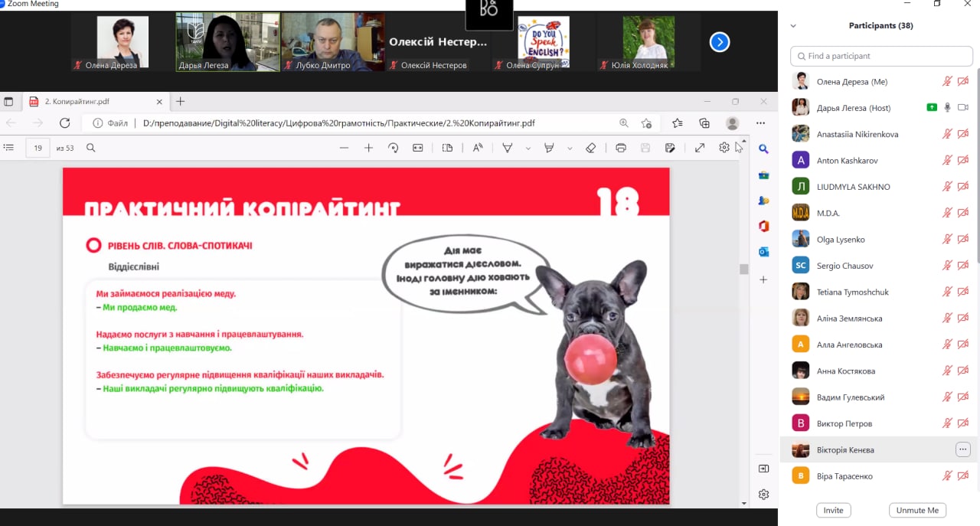
Task: Open the draw pen options dropdown arrow
Action: pos(528,149)
